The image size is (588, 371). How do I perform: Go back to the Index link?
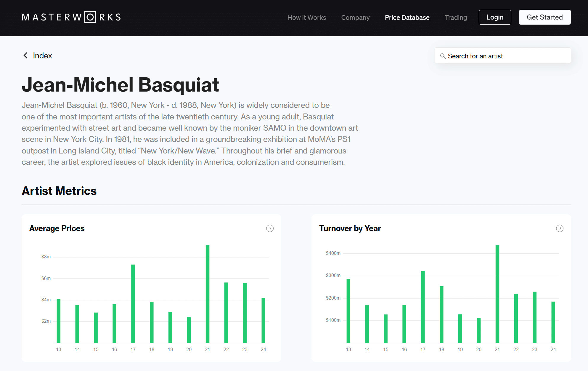coord(42,56)
